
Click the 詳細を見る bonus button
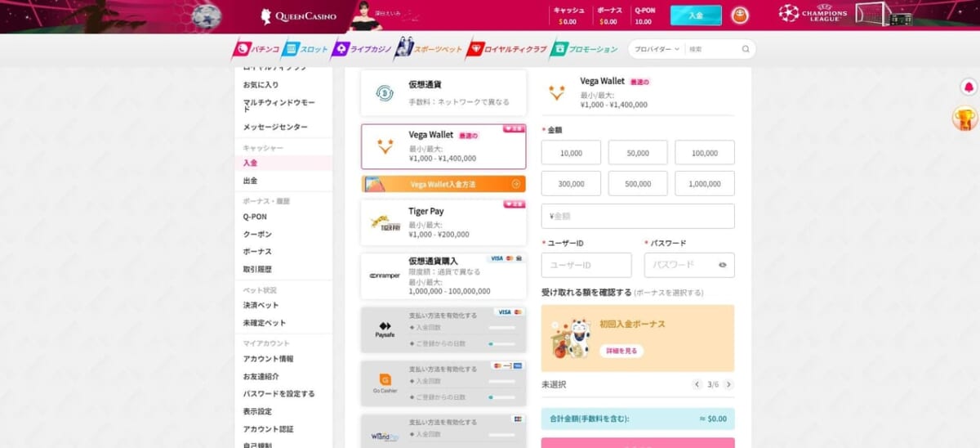coord(621,351)
